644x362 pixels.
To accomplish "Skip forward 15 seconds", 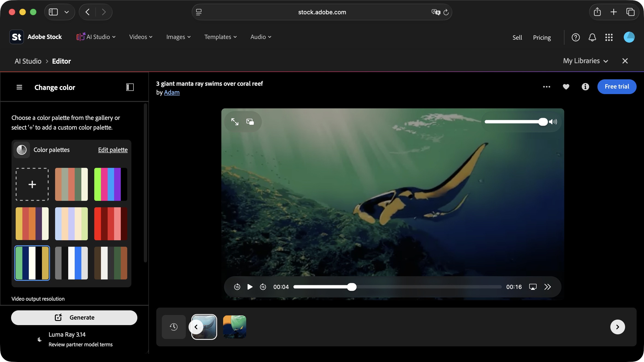I will (263, 287).
